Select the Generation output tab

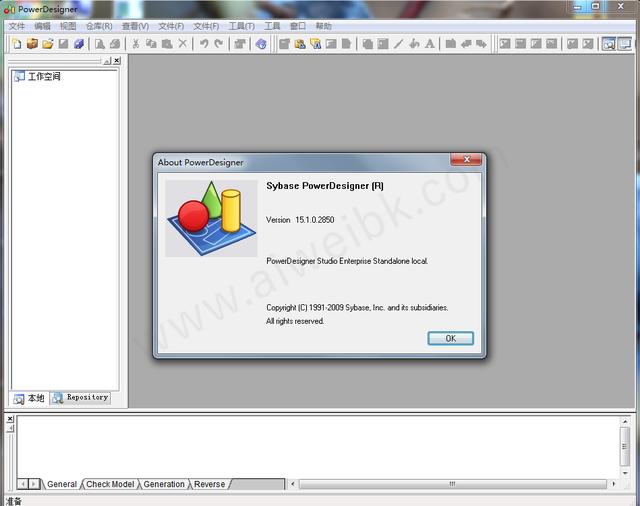164,484
